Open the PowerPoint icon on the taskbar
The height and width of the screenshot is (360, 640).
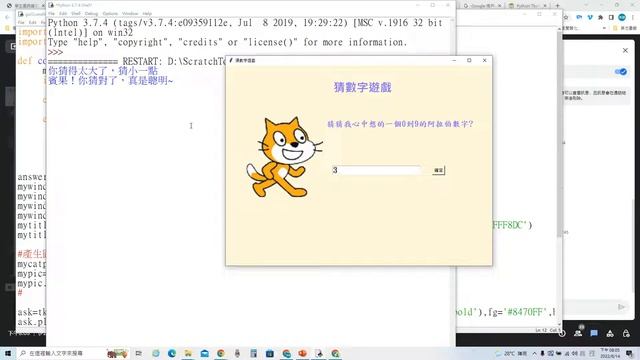pos(302,353)
